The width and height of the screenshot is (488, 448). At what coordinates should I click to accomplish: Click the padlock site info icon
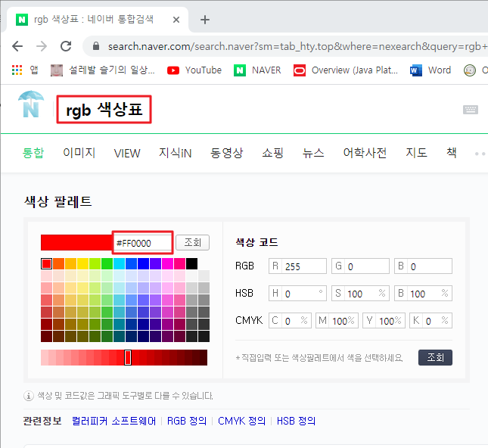point(96,46)
